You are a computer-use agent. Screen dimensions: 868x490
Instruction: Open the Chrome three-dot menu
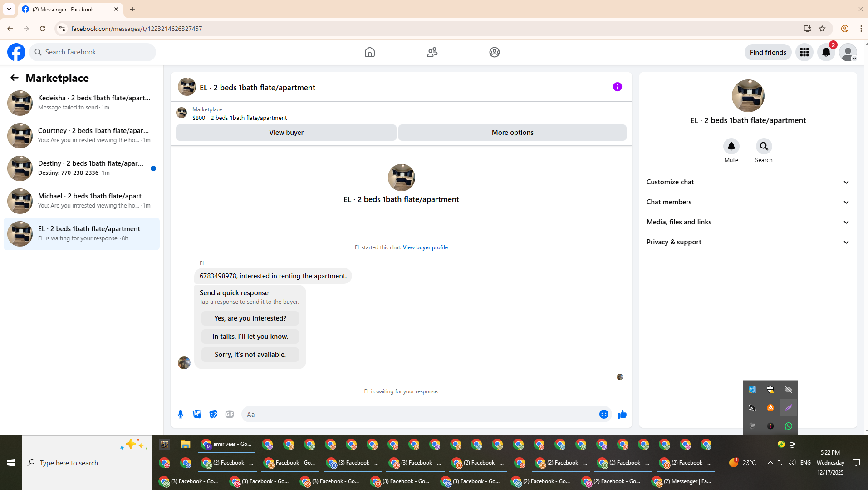coord(861,29)
